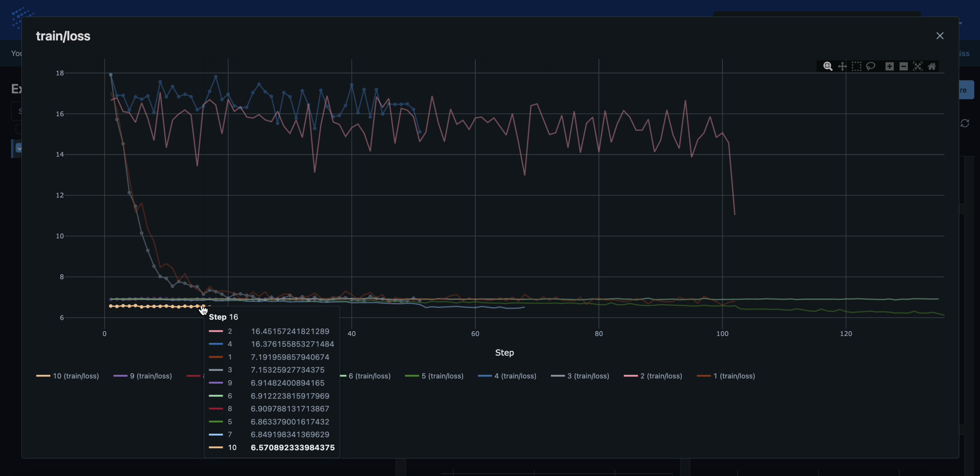Screen dimensions: 980x476
Task: Click tooltip value 6.849198341369629
Action: (x=290, y=435)
